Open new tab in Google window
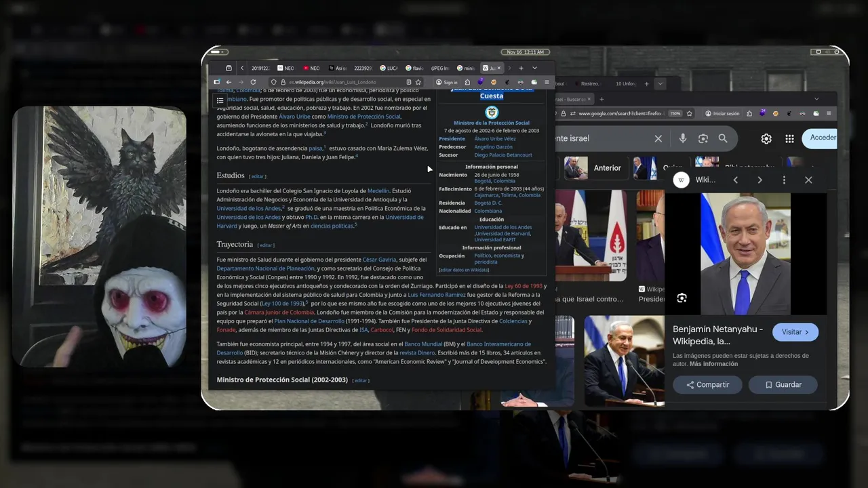The image size is (868, 488). click(x=601, y=99)
